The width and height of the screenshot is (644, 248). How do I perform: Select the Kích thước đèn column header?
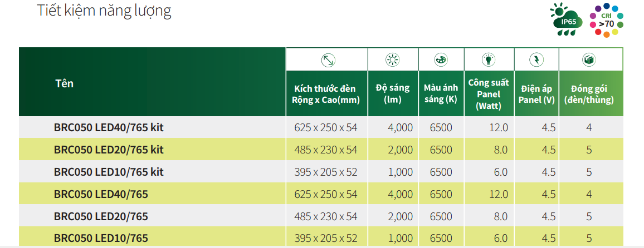pyautogui.click(x=326, y=95)
